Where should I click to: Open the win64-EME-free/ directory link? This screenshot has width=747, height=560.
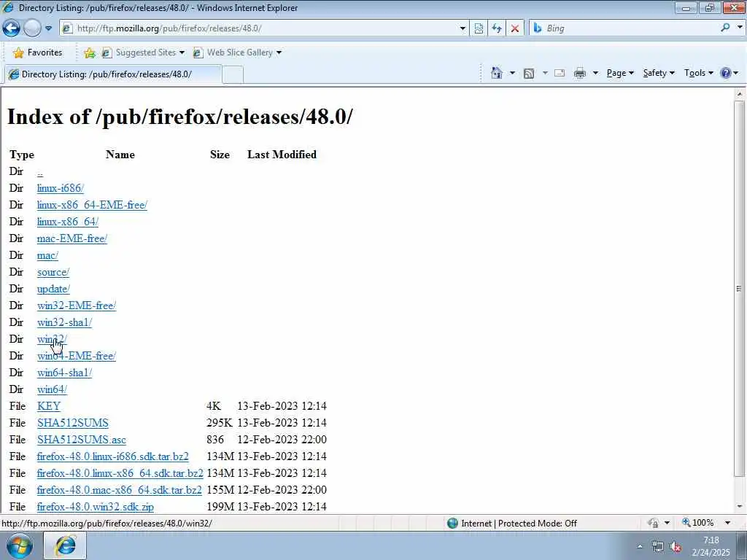(77, 356)
